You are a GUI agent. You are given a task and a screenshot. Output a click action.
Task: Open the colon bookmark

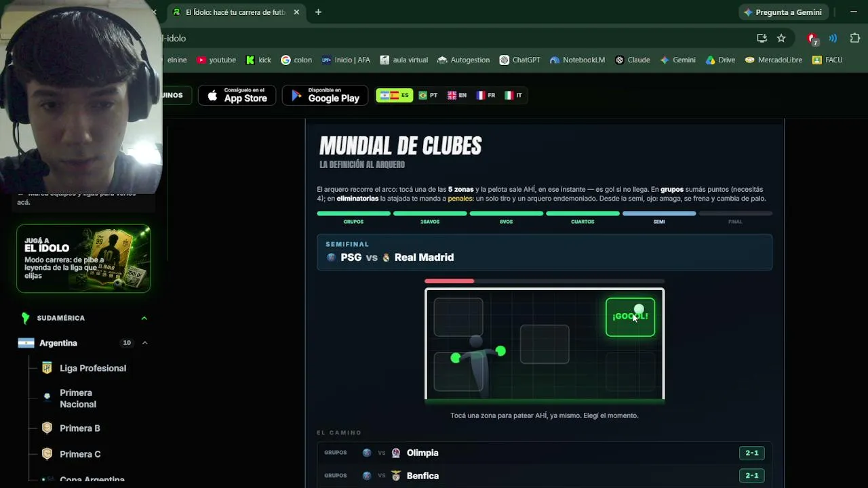coord(296,60)
